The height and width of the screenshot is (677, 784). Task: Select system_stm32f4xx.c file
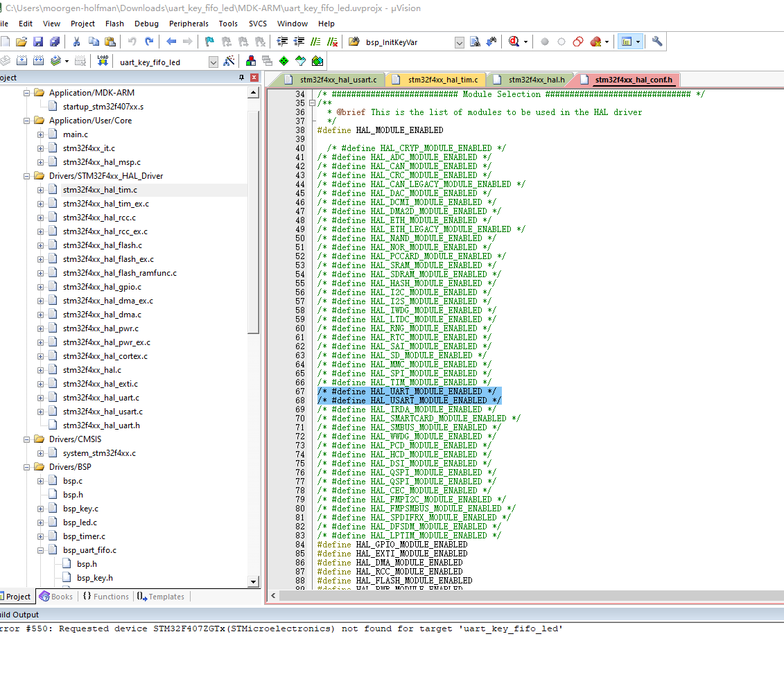[99, 453]
